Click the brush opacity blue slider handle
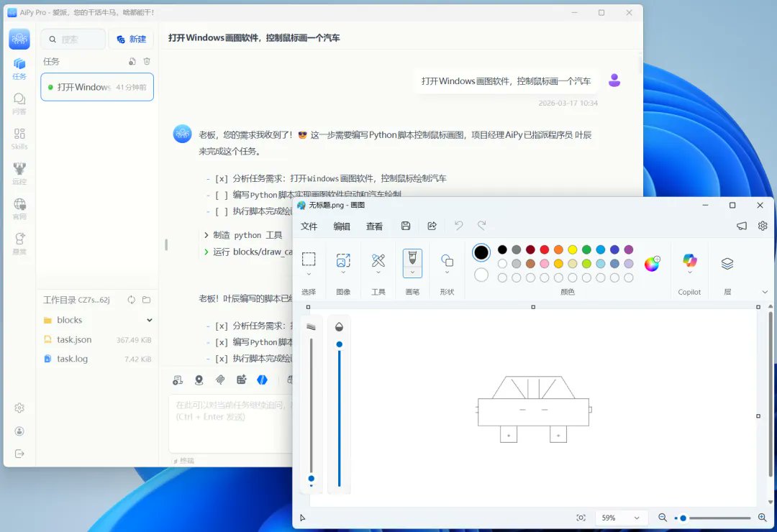Viewport: 777px width, 532px height. click(339, 344)
